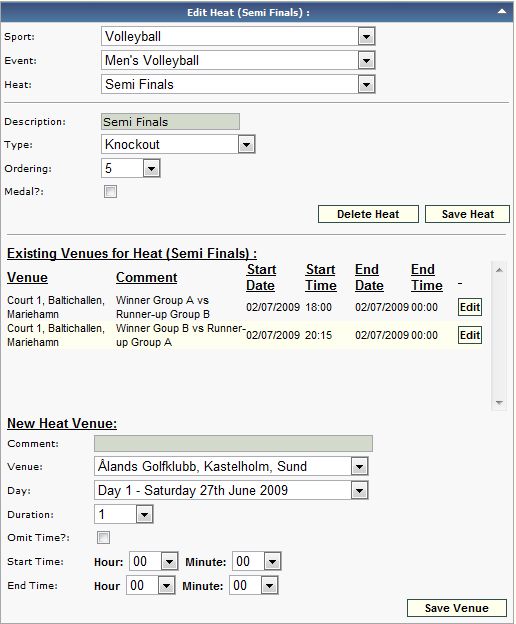Click the Description field with Semi Finals
The height and width of the screenshot is (624, 516).
click(x=170, y=122)
